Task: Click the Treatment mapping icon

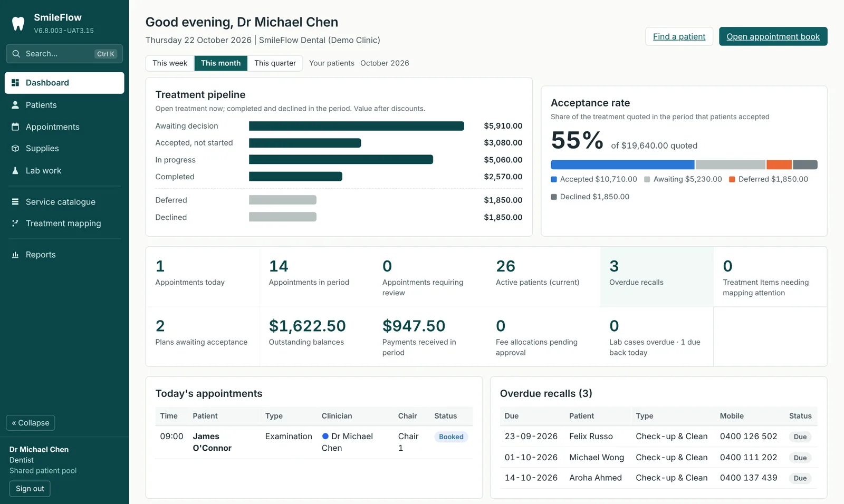Action: 15,224
